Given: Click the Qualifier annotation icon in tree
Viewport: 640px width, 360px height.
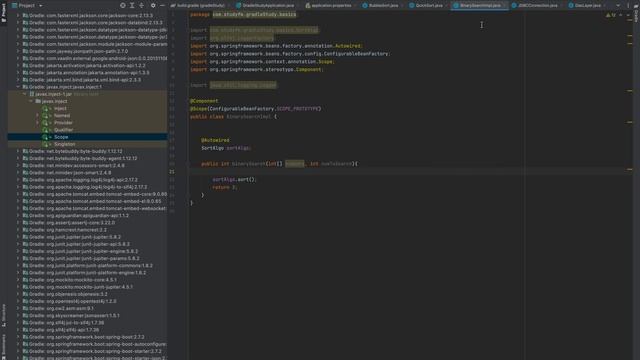Looking at the screenshot, I should pyautogui.click(x=45, y=130).
